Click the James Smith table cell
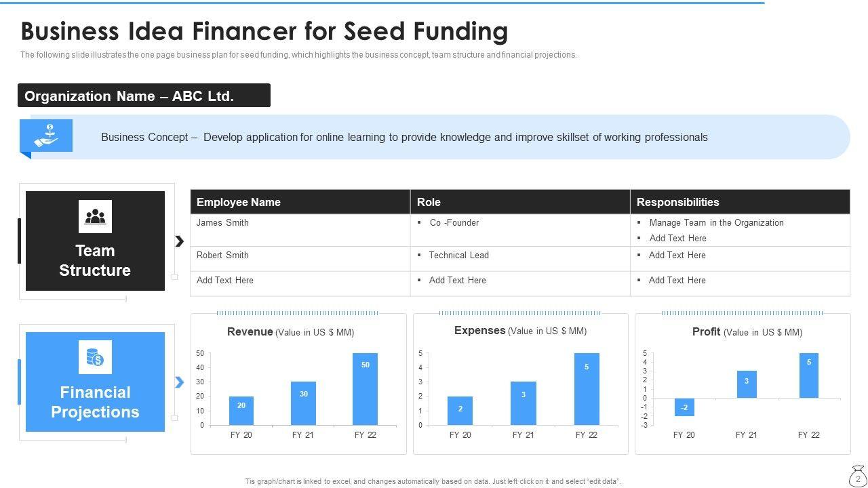868x488 pixels. pos(222,222)
